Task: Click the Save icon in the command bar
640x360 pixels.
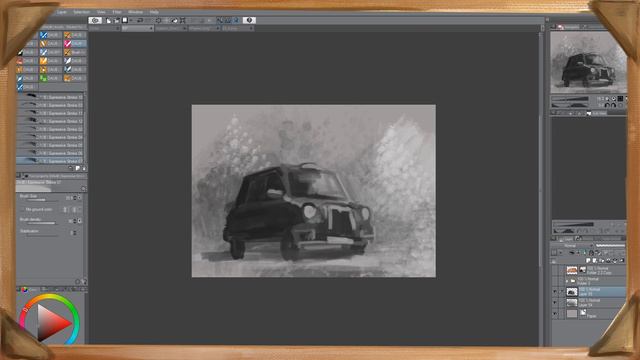Action: (125, 20)
